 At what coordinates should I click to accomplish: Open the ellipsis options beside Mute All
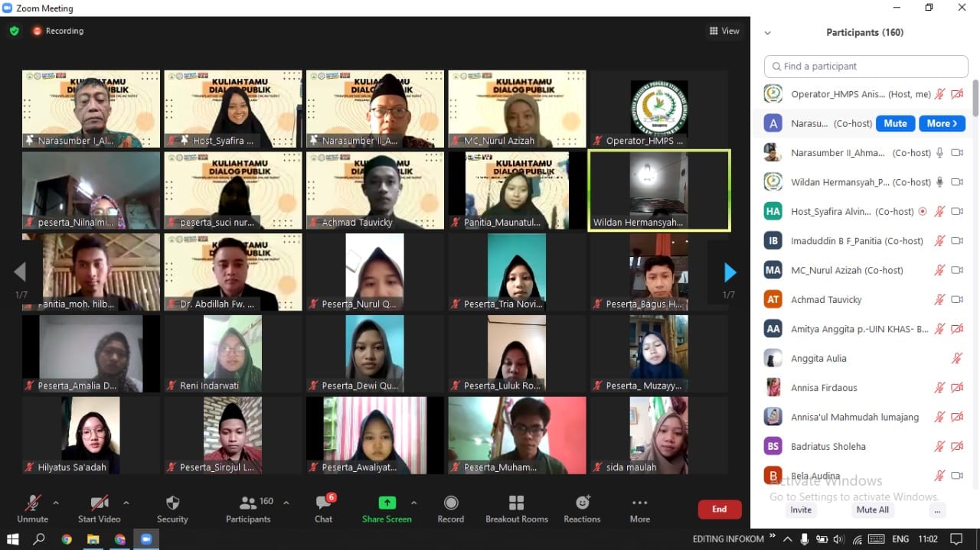point(938,509)
